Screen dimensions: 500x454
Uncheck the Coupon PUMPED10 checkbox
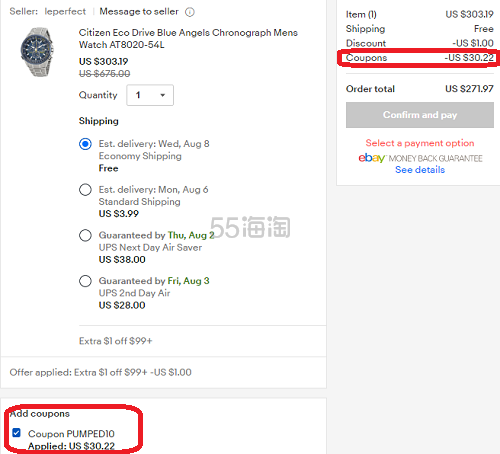coord(16,433)
